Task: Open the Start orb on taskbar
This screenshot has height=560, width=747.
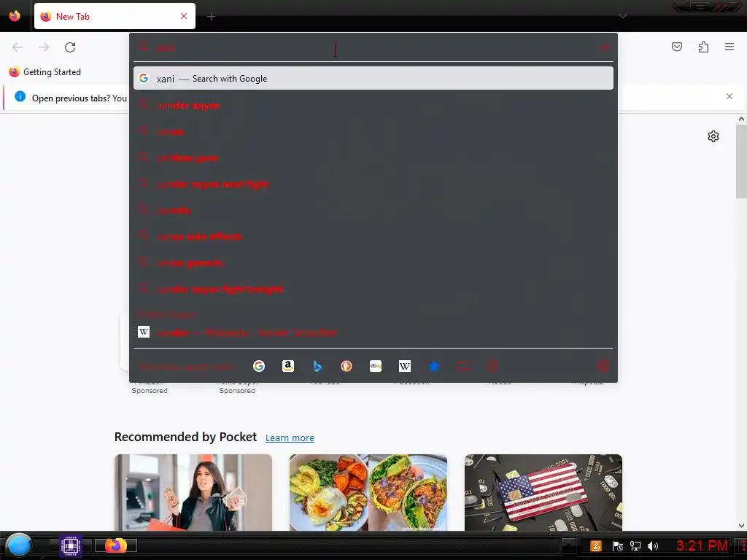Action: click(x=19, y=545)
